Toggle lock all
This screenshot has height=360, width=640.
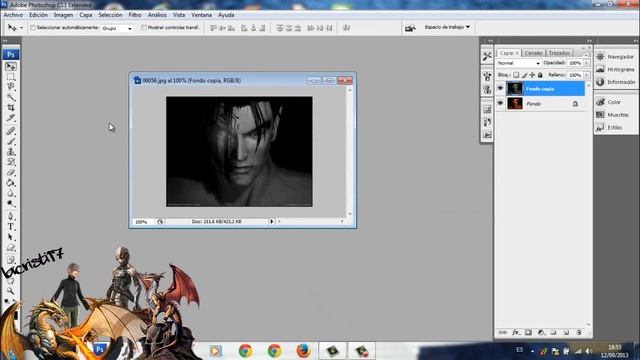pyautogui.click(x=540, y=75)
